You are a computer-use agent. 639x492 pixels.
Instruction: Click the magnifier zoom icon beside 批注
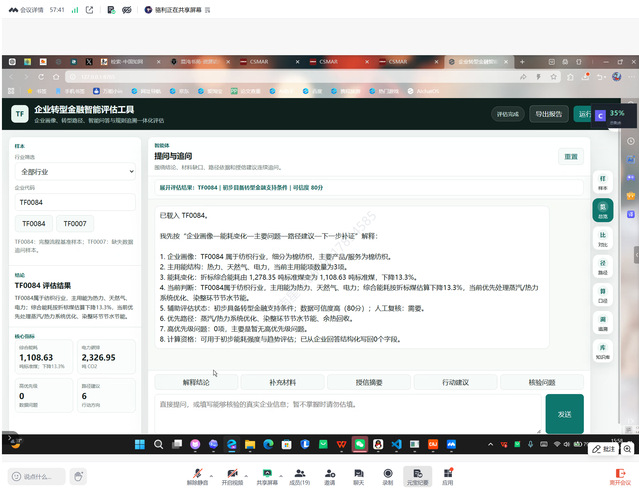[x=627, y=449]
